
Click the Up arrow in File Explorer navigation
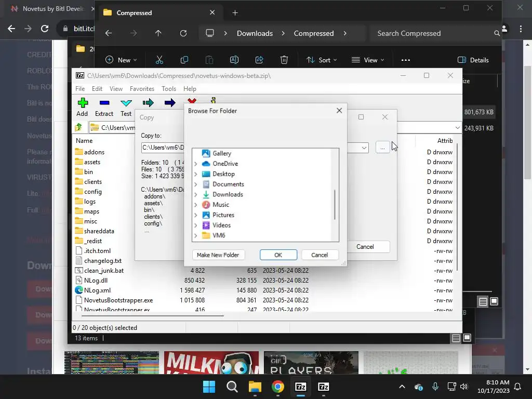tap(158, 33)
